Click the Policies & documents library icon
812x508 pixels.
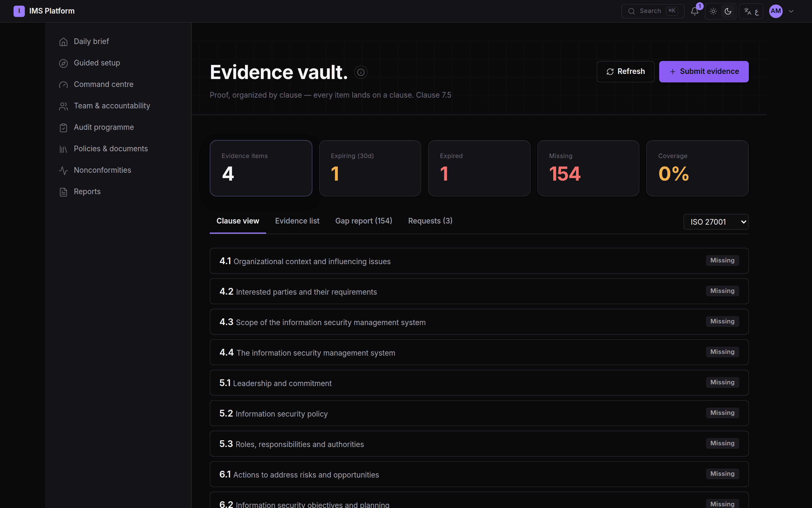tap(63, 149)
